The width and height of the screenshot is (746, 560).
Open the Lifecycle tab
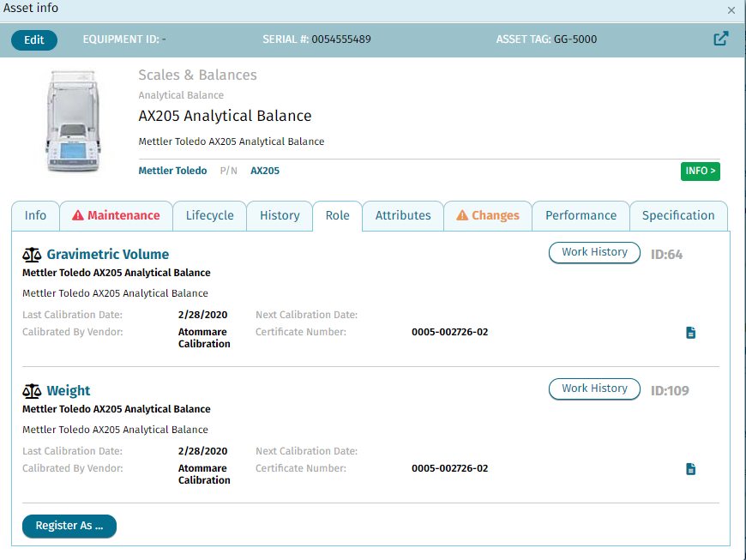[x=210, y=216]
